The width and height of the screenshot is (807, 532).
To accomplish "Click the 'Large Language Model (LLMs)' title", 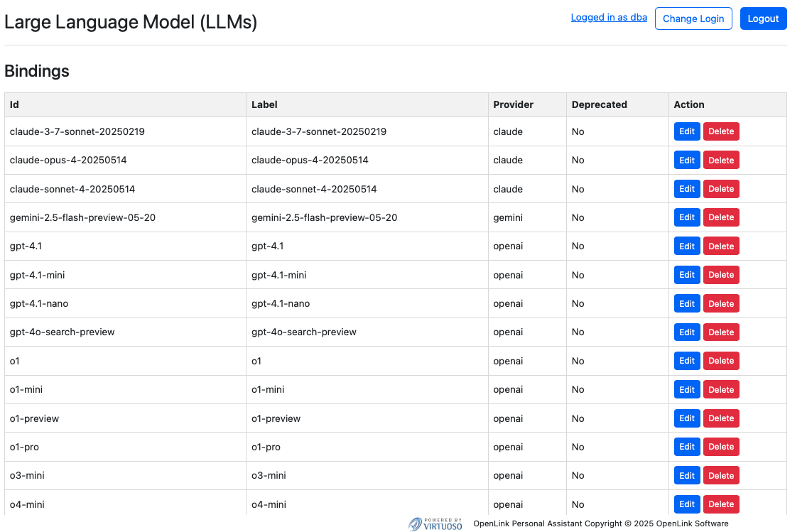I will (131, 22).
